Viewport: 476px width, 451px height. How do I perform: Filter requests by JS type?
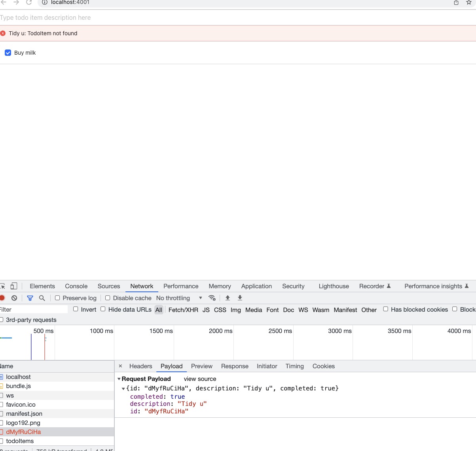click(x=206, y=310)
